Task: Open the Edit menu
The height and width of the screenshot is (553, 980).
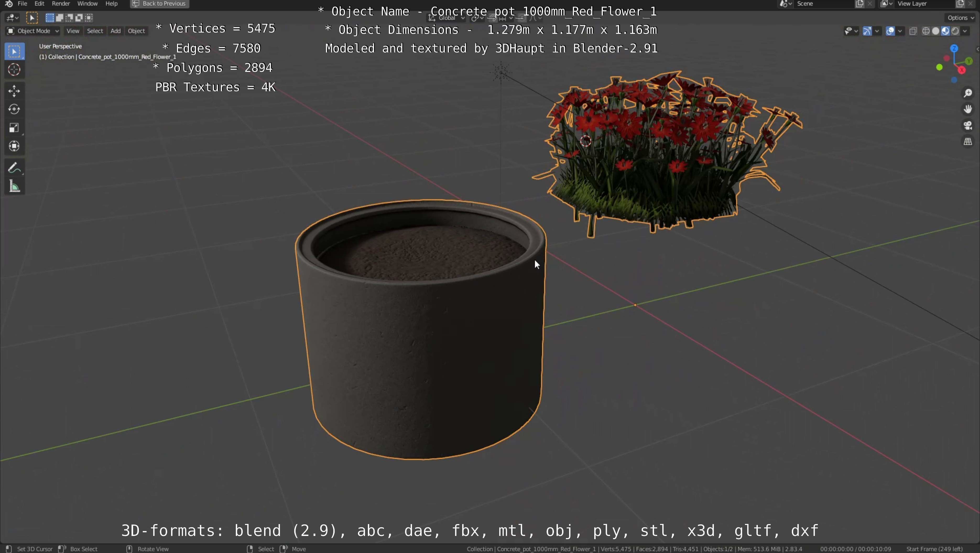Action: pyautogui.click(x=40, y=4)
